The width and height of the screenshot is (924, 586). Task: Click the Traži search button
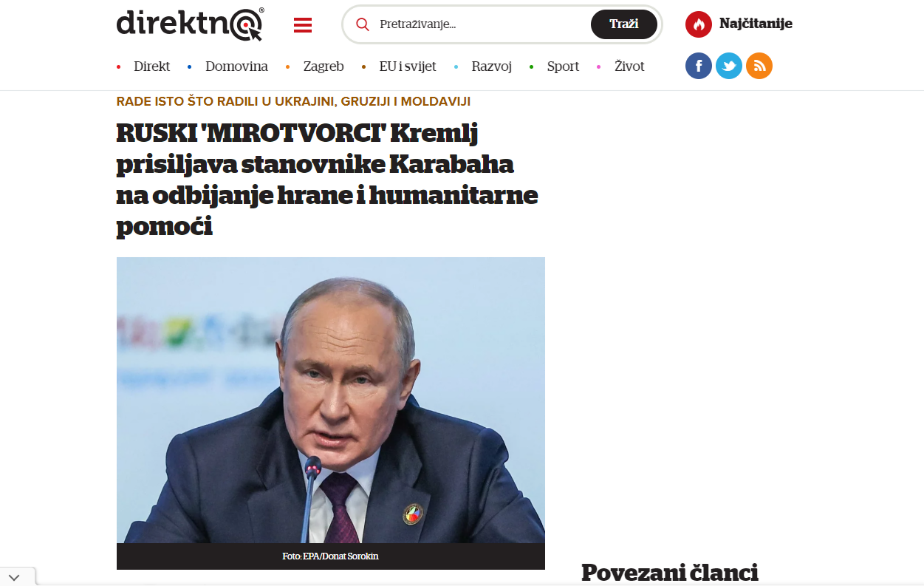coord(624,24)
